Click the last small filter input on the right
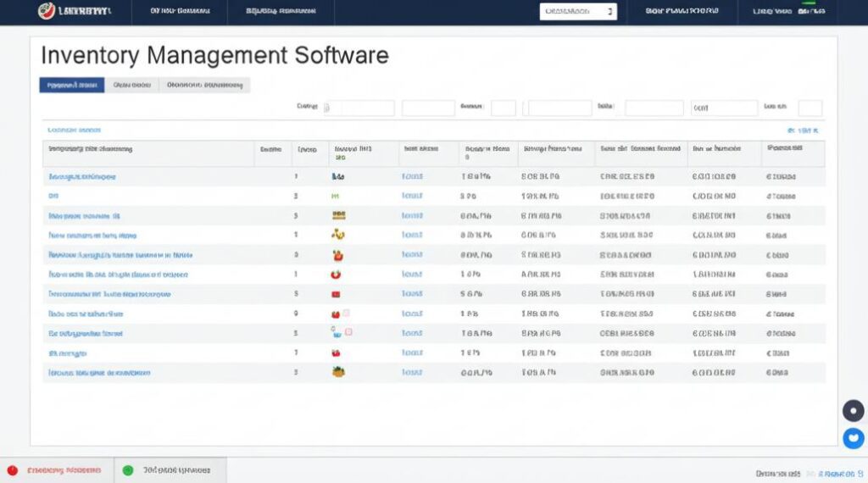 tap(810, 108)
